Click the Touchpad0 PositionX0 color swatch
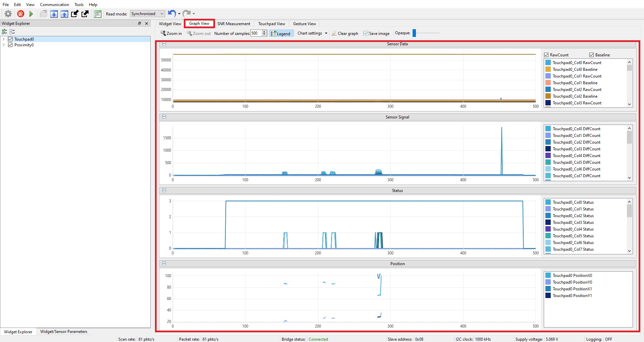644x342 pixels. (x=548, y=276)
